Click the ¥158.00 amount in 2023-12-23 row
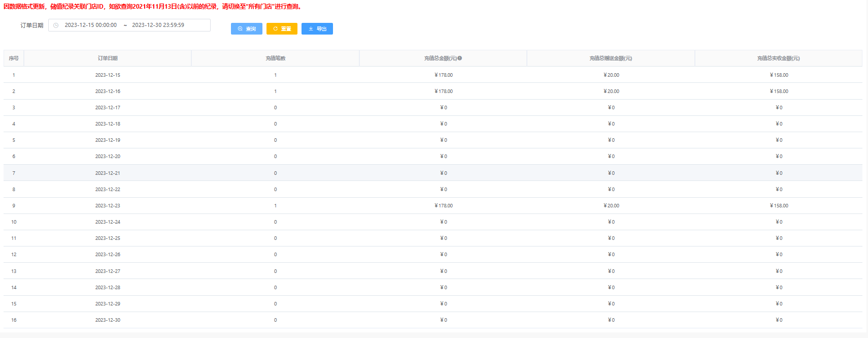 coord(779,206)
